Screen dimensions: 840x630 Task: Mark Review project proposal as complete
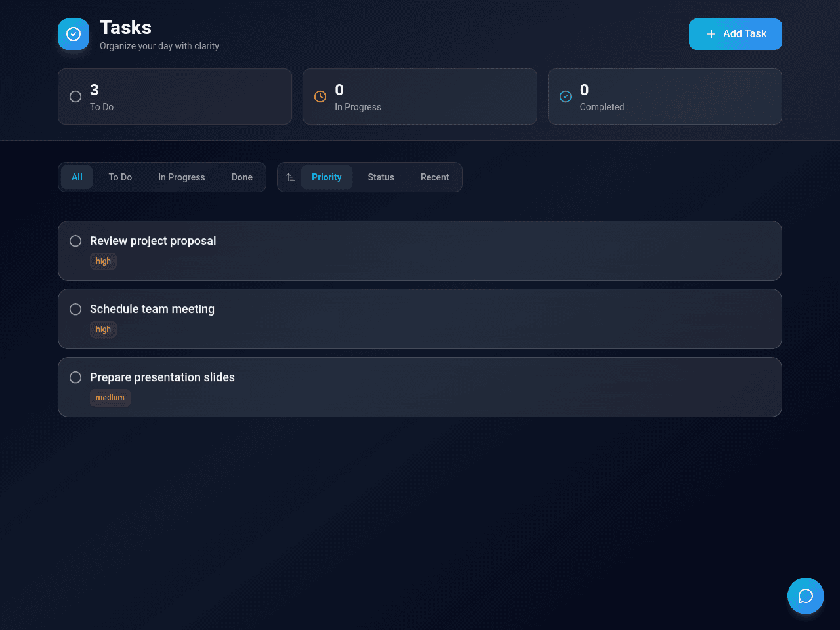point(75,241)
